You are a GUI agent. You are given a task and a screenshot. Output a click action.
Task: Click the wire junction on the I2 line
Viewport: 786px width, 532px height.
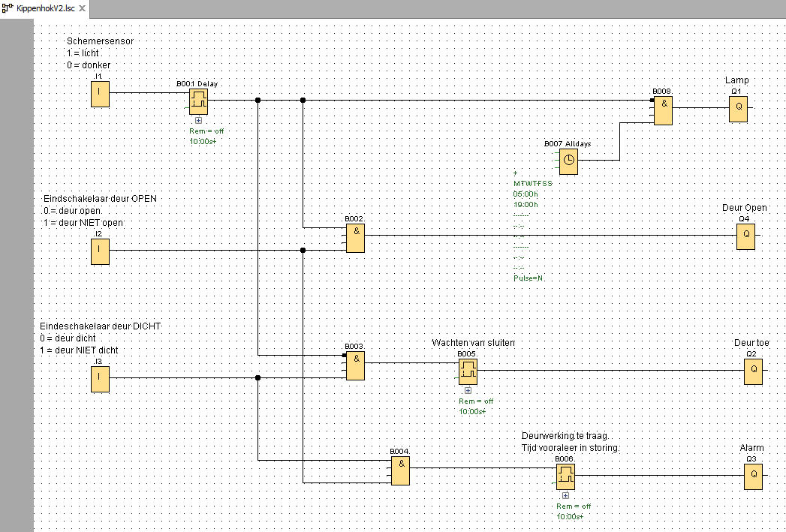click(303, 250)
